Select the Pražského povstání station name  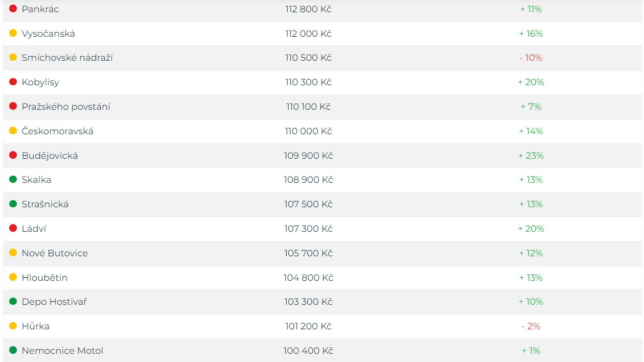coord(66,107)
